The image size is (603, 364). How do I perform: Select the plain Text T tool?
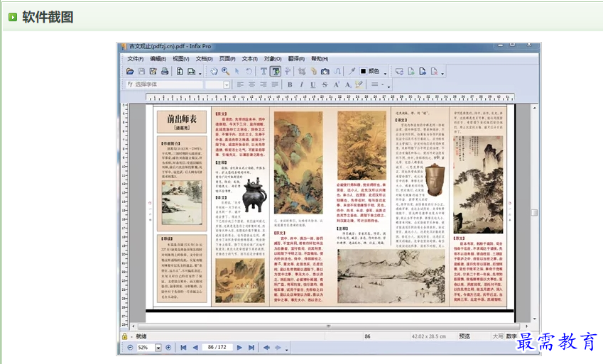click(264, 72)
